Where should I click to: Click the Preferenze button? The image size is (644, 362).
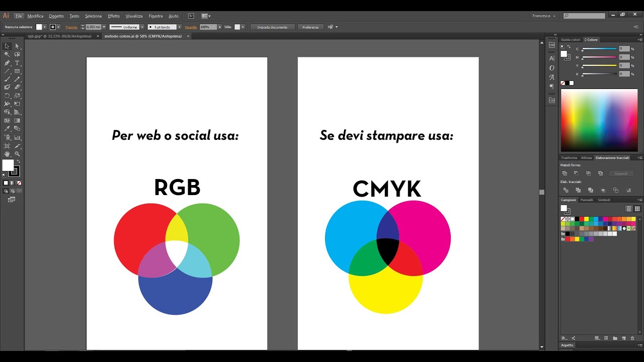click(x=310, y=27)
